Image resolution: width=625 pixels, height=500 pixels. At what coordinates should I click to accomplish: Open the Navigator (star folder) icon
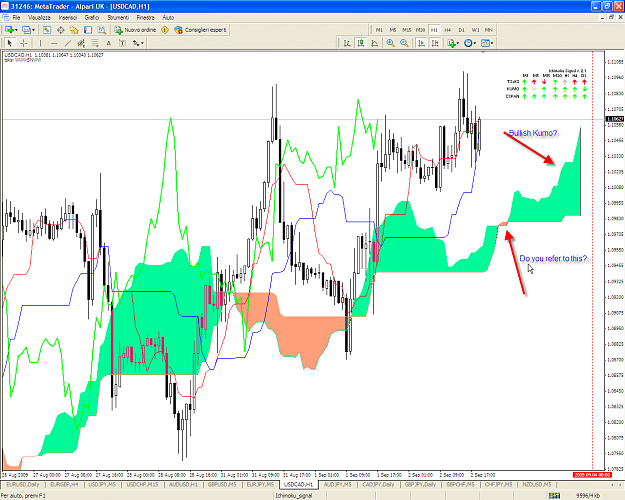(74, 30)
